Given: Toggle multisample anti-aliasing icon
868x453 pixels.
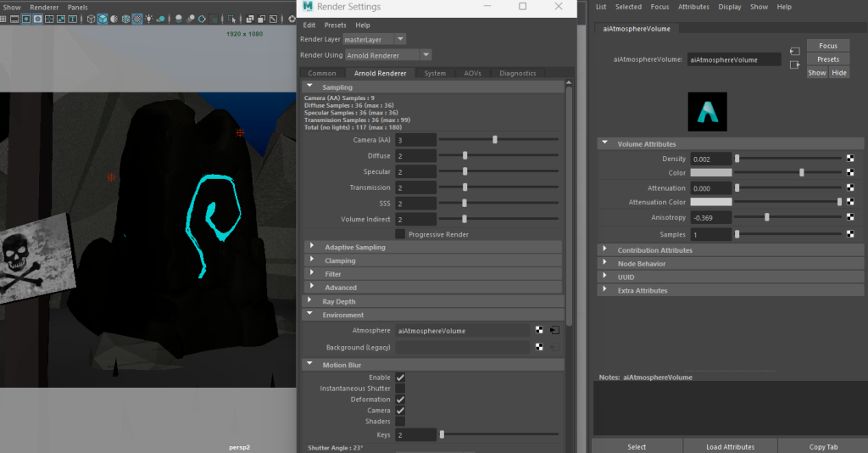Looking at the screenshot, I should pyautogui.click(x=202, y=19).
